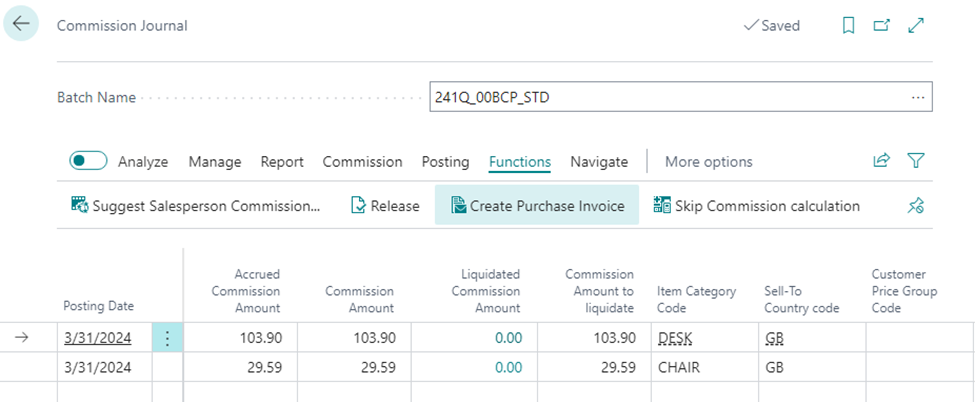Viewport: 975px width, 402px height.
Task: Click the Sell-To Country code column header
Action: point(802,299)
